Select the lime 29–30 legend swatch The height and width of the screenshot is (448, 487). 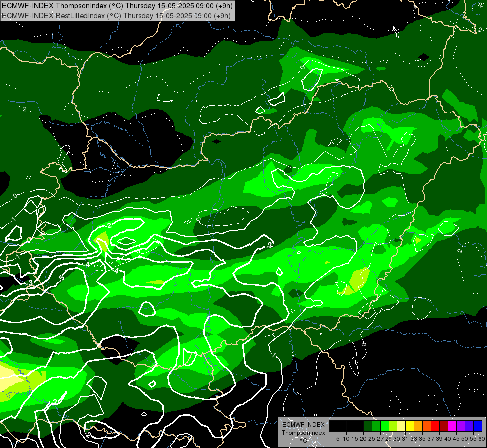[x=393, y=426]
